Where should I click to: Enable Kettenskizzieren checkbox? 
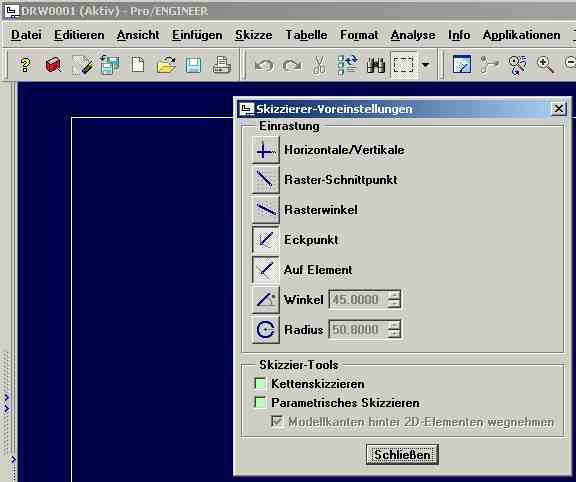(x=260, y=383)
